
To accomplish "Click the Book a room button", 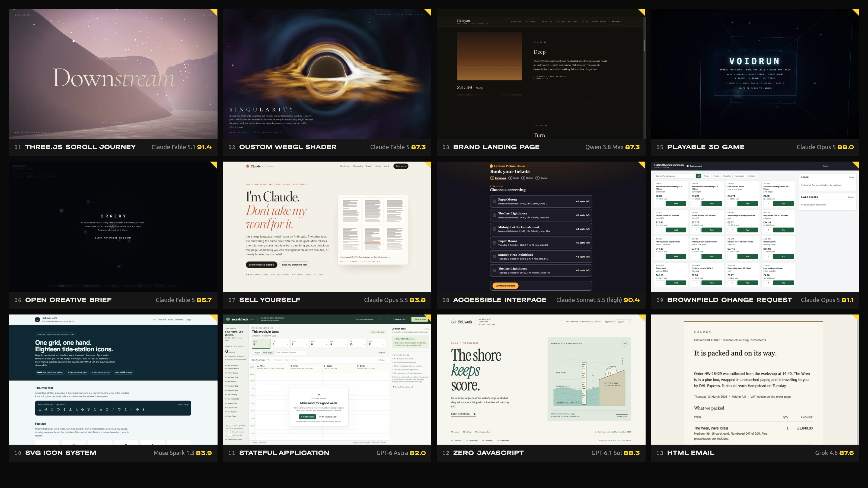I will click(x=420, y=319).
